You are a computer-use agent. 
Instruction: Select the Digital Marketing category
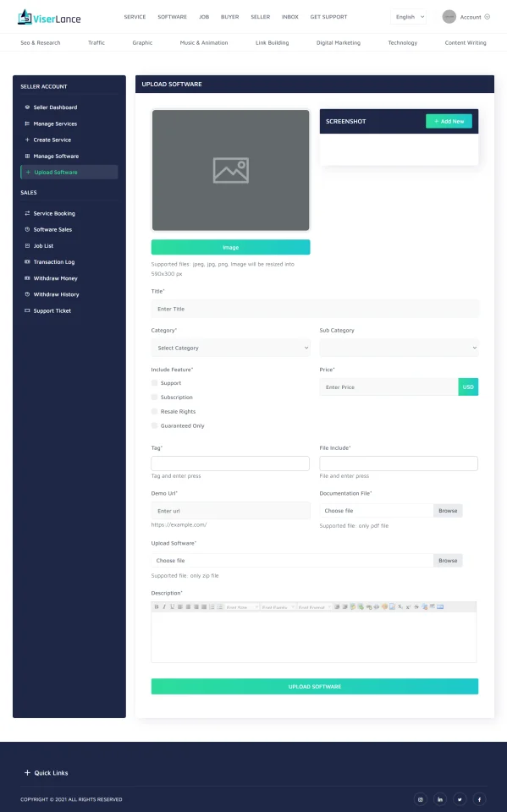[338, 42]
